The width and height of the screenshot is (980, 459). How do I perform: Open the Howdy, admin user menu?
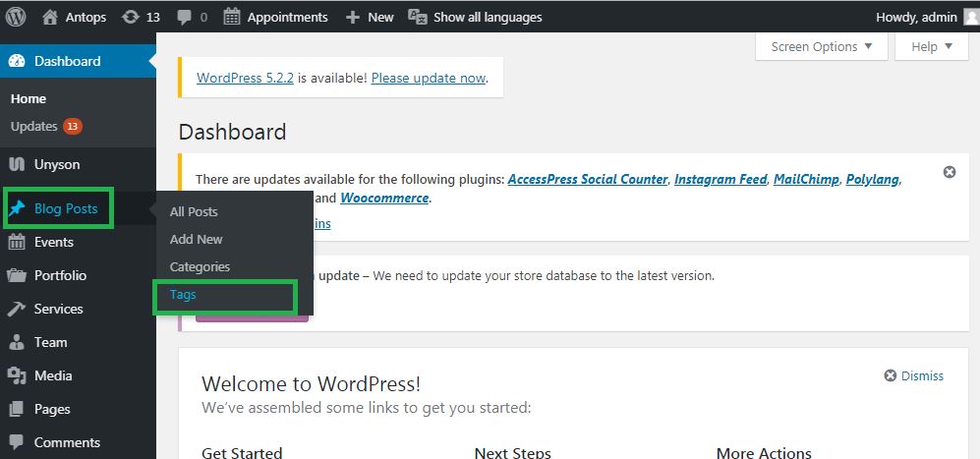pyautogui.click(x=927, y=17)
